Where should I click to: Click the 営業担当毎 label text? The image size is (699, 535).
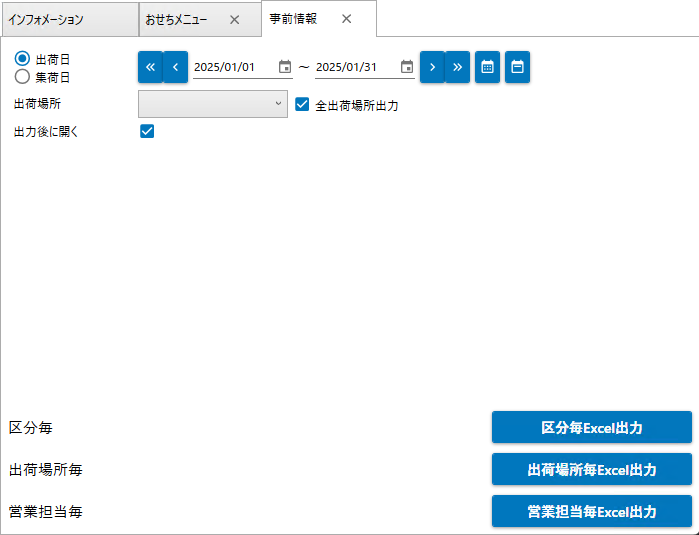click(x=46, y=511)
